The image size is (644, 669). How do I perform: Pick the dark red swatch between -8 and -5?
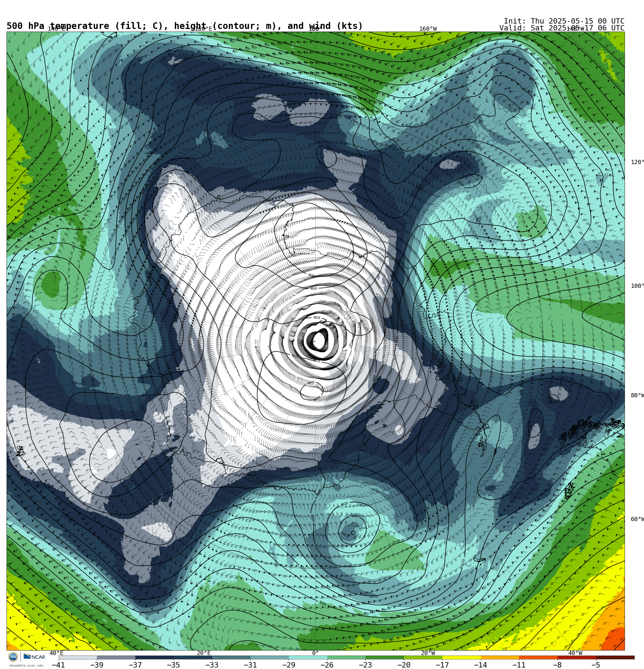click(x=577, y=657)
